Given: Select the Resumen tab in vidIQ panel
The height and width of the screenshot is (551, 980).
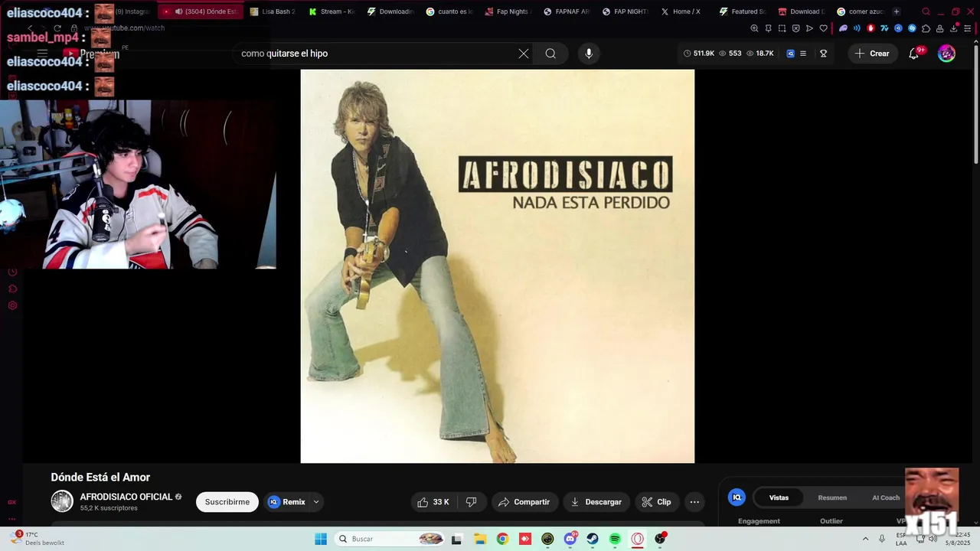Looking at the screenshot, I should 832,497.
